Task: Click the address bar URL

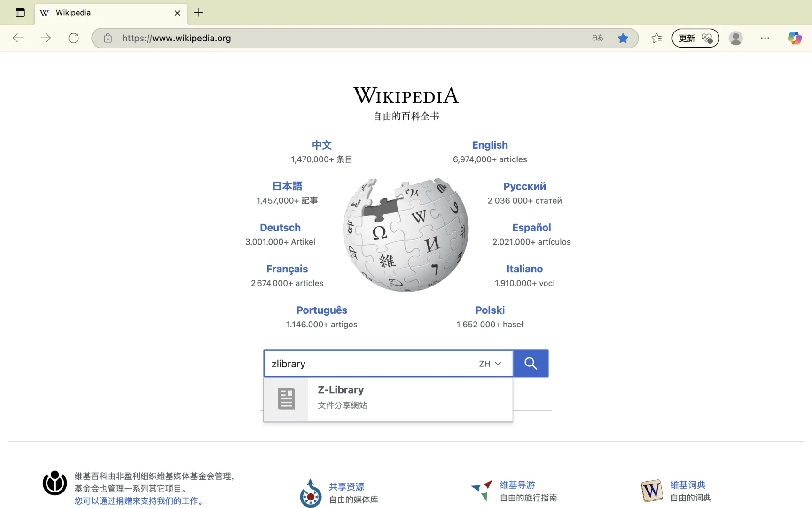Action: (x=177, y=38)
